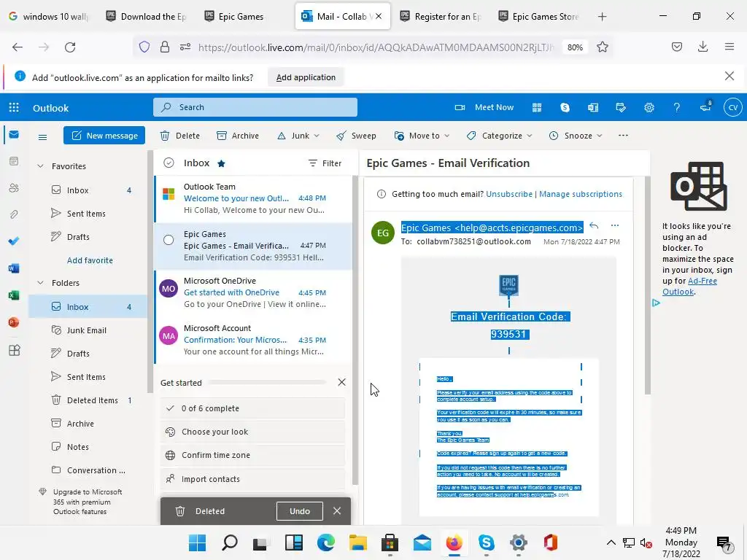Image resolution: width=747 pixels, height=560 pixels.
Task: Click Sweep in the toolbar
Action: (x=356, y=136)
